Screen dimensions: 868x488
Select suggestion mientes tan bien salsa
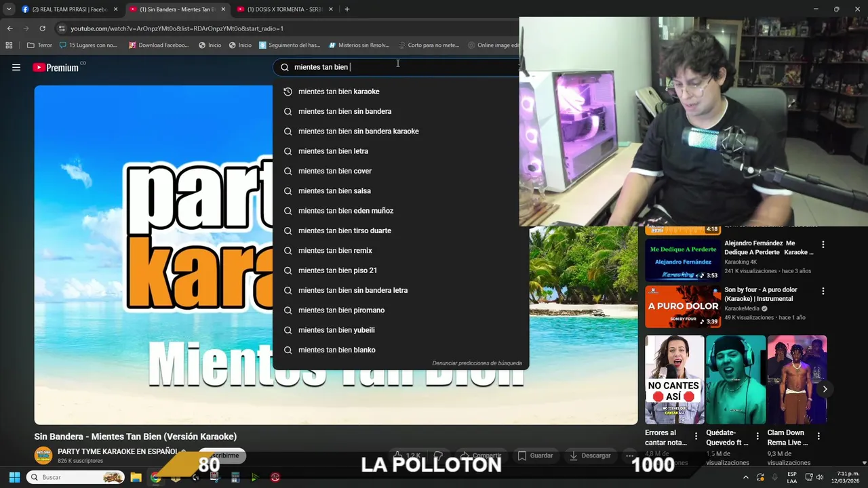(400, 191)
